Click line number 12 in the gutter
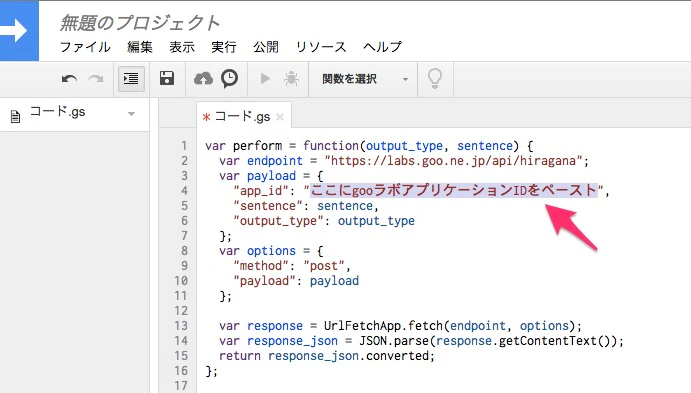Image resolution: width=691 pixels, height=393 pixels. [181, 311]
